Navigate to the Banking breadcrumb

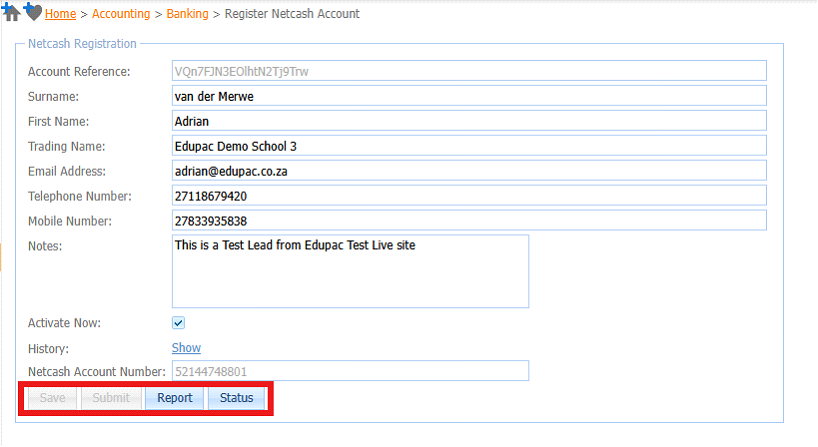(x=187, y=14)
